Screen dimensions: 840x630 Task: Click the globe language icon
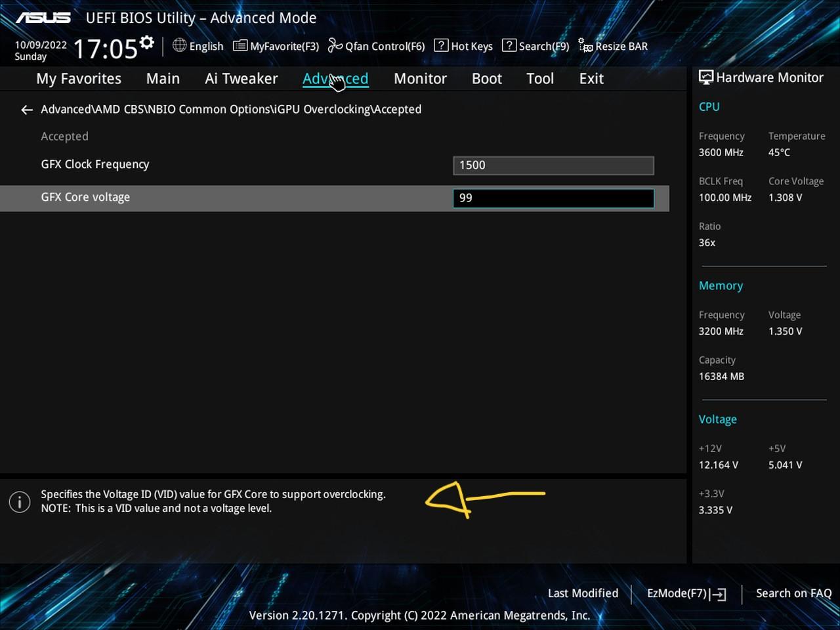179,45
